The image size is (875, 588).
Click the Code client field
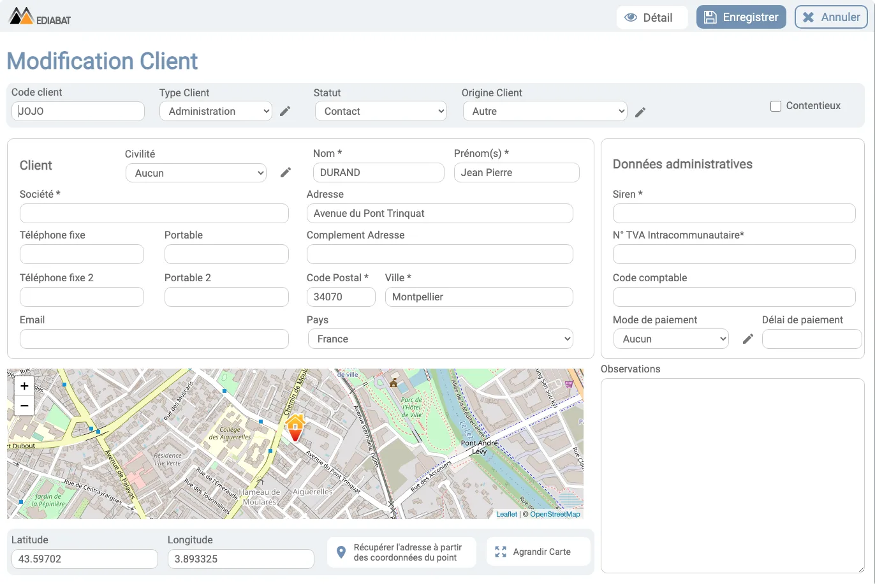[x=78, y=111]
